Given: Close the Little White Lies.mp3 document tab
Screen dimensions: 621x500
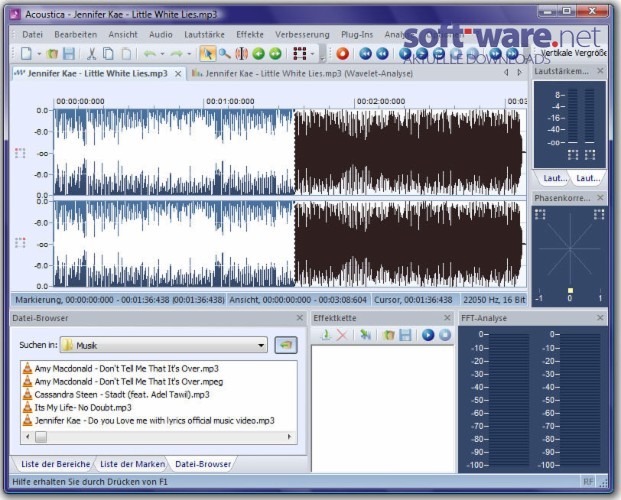Looking at the screenshot, I should (178, 74).
